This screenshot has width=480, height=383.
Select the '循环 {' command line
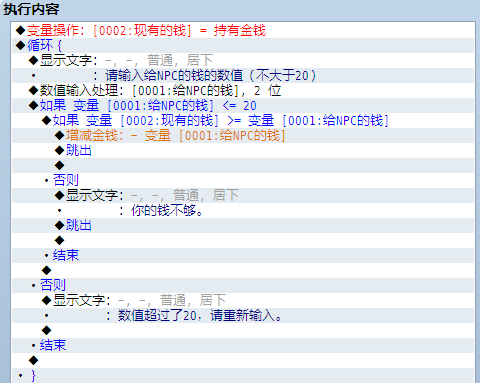(243, 45)
